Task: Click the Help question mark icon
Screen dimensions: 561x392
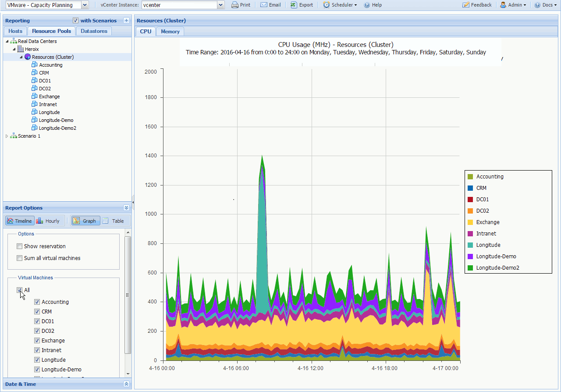Action: [367, 5]
